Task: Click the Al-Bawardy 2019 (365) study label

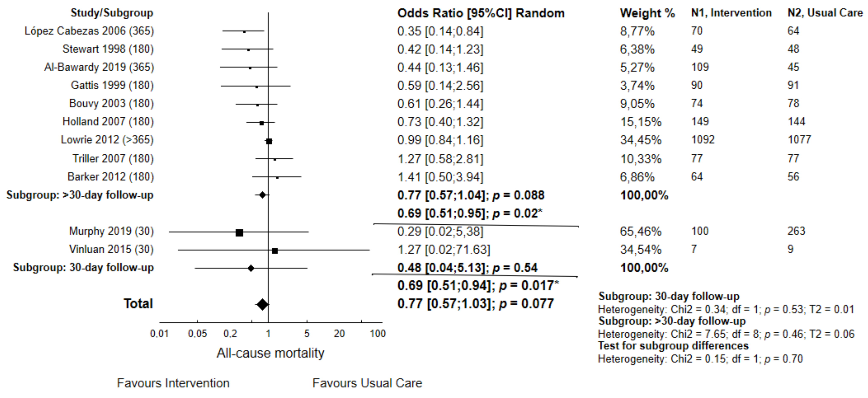Action: point(99,67)
